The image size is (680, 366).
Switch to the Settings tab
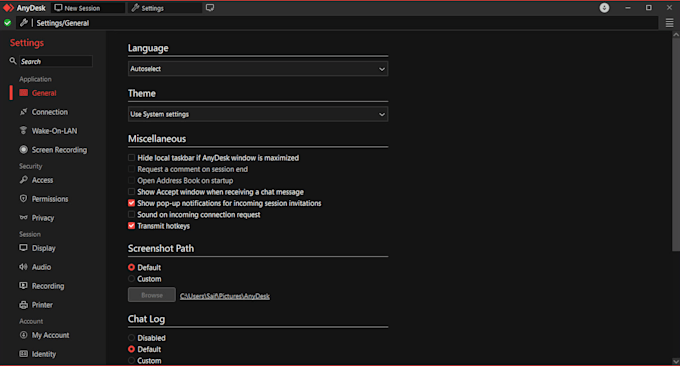click(x=165, y=8)
